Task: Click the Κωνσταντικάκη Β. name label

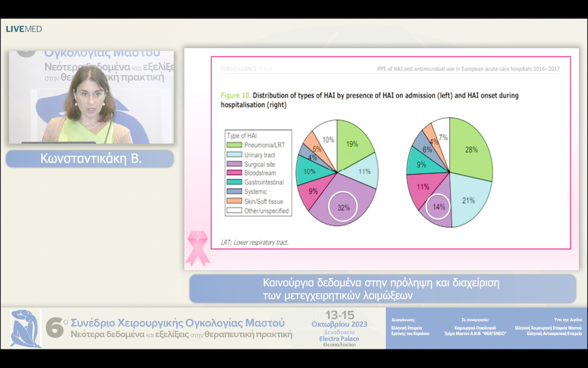Action: pyautogui.click(x=90, y=159)
